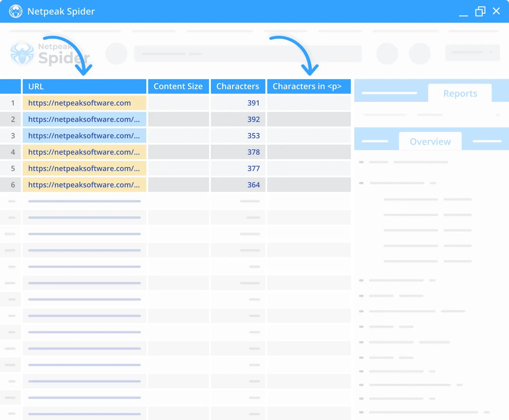Switch to the Overview tab
The height and width of the screenshot is (420, 509).
[430, 141]
